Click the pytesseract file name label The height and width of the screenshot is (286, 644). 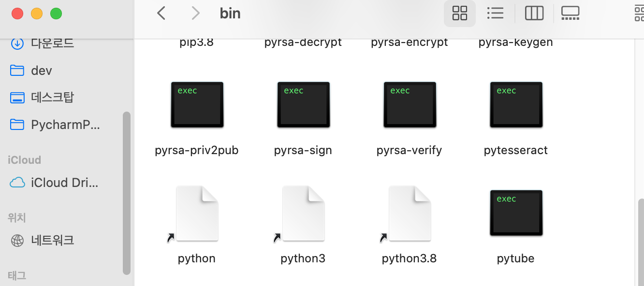tap(516, 150)
